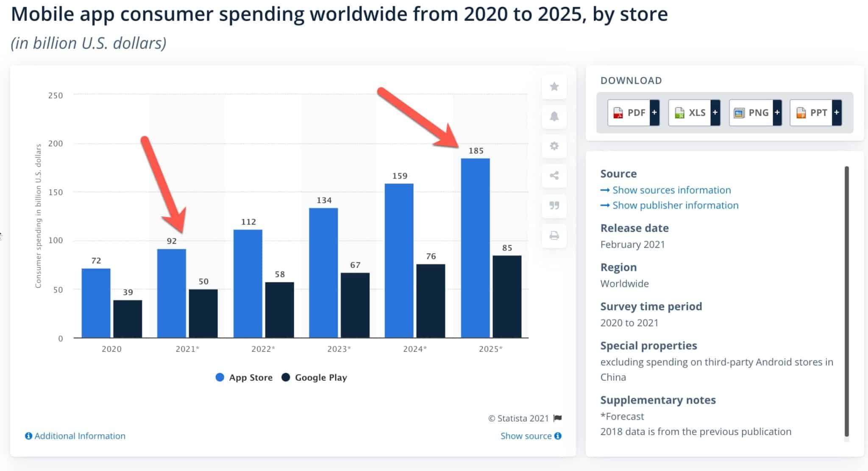Open Show publisher information link
This screenshot has width=868, height=471.
coord(675,205)
